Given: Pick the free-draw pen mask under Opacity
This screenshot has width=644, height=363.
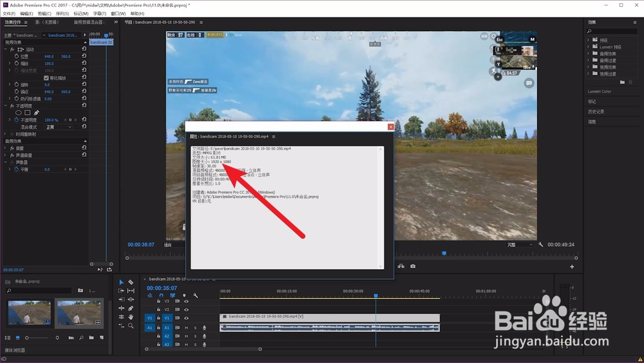Looking at the screenshot, I should pos(37,113).
